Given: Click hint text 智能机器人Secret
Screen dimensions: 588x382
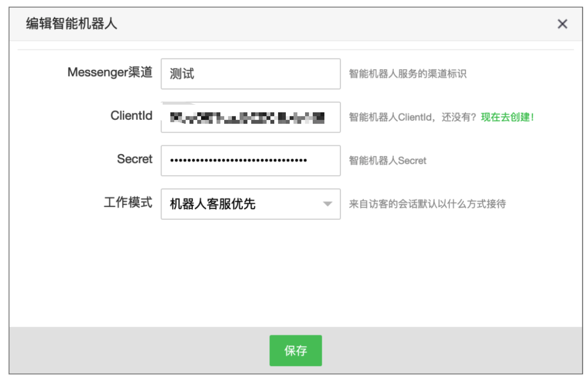Looking at the screenshot, I should click(x=387, y=160).
